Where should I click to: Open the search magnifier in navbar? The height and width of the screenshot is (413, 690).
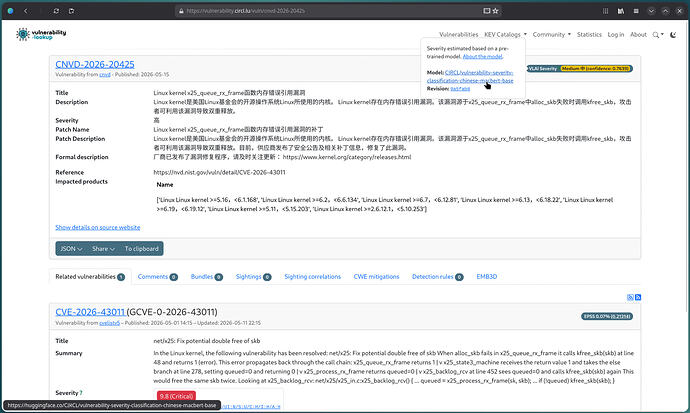pyautogui.click(x=656, y=35)
